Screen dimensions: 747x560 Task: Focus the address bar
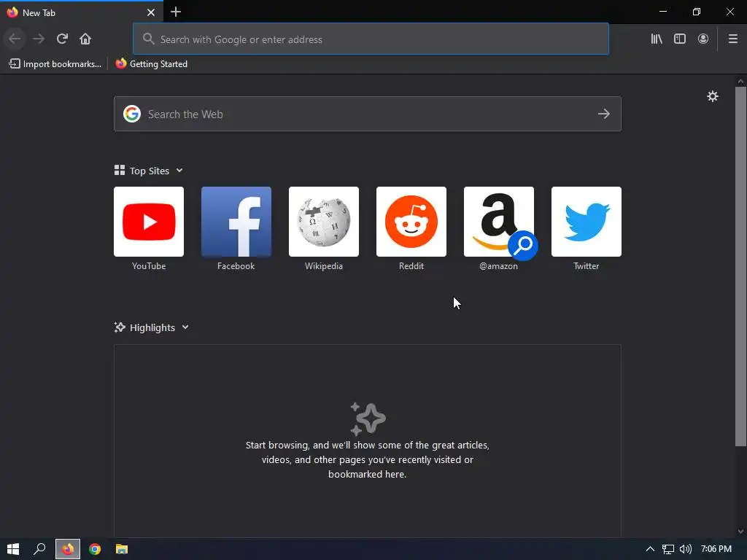(x=371, y=39)
